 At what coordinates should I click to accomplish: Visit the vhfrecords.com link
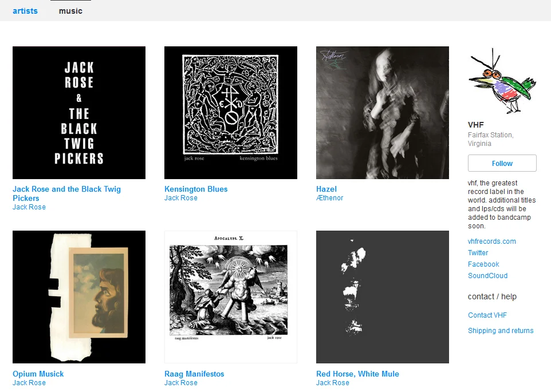[x=491, y=241]
